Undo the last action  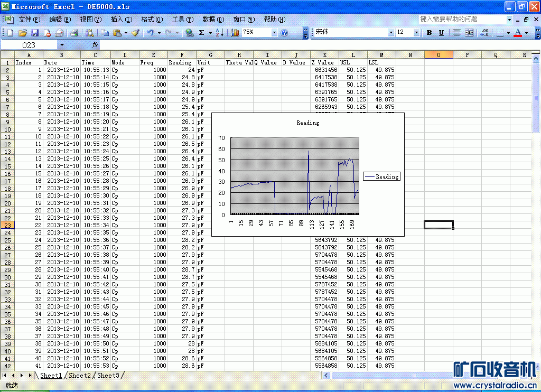(150, 33)
